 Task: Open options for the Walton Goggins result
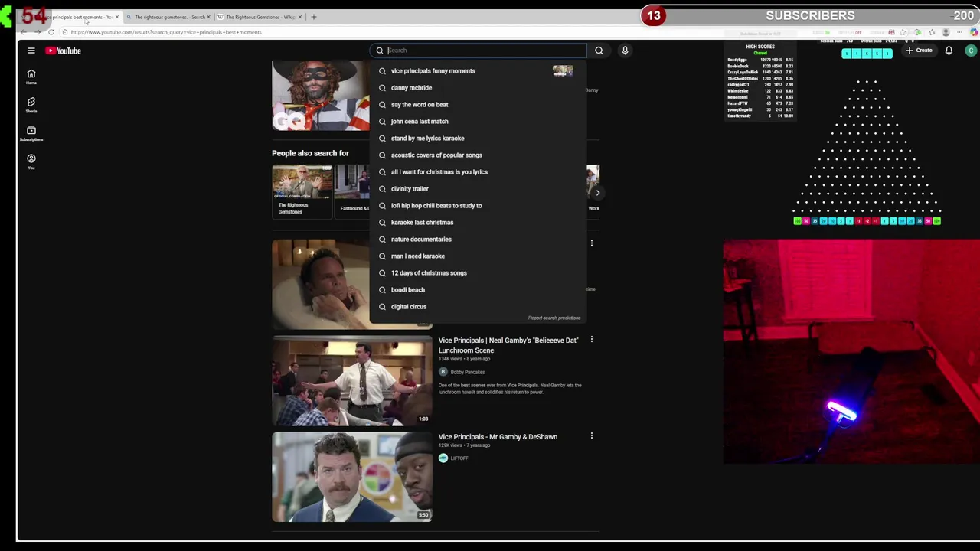[591, 243]
